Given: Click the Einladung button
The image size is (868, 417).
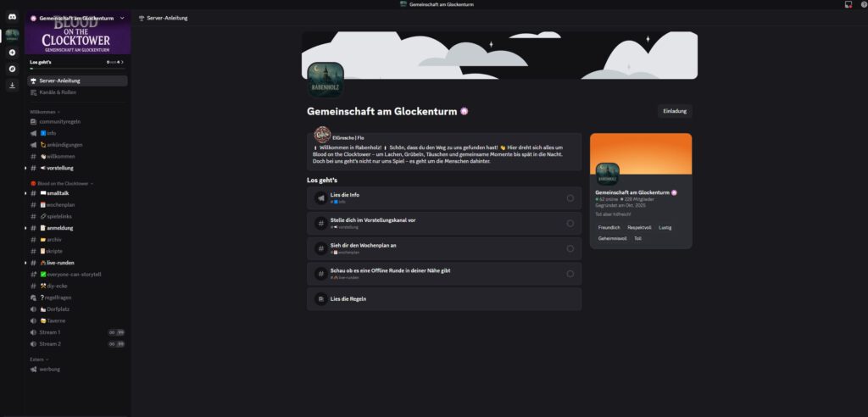Looking at the screenshot, I should point(674,111).
